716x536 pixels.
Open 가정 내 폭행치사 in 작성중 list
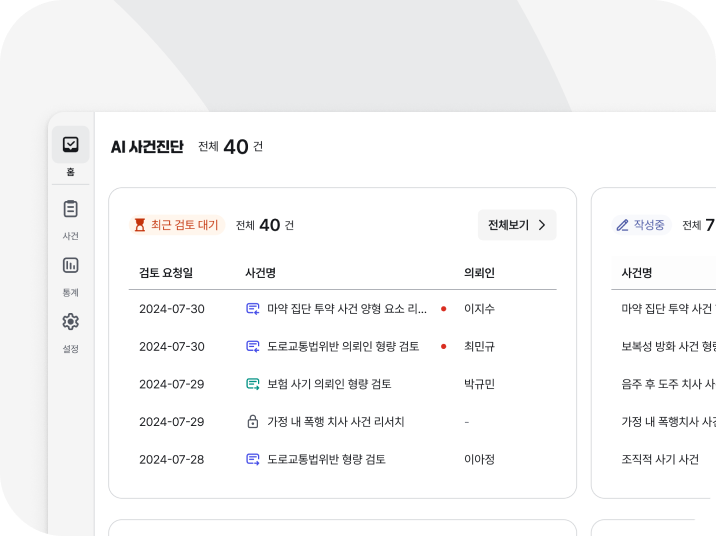[668, 422]
